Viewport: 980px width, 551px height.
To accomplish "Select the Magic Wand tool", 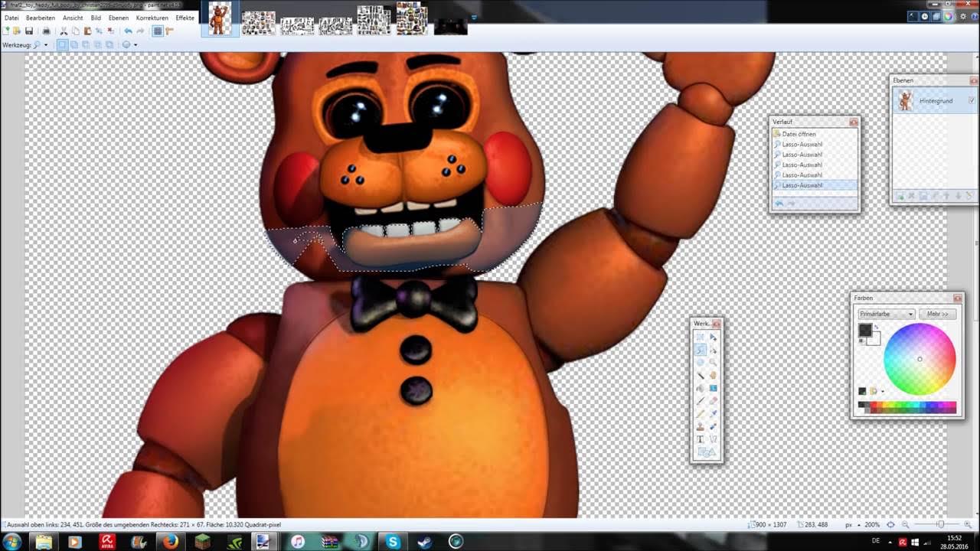I will tap(700, 375).
